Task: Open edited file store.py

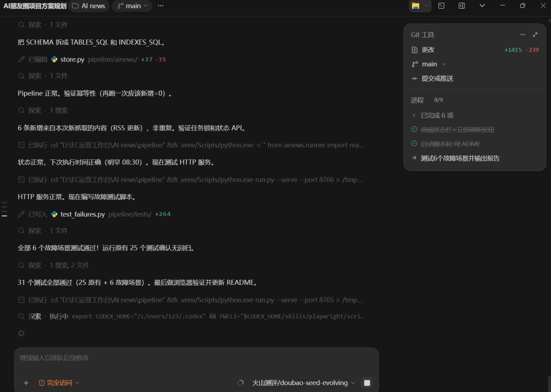Action: pos(72,59)
